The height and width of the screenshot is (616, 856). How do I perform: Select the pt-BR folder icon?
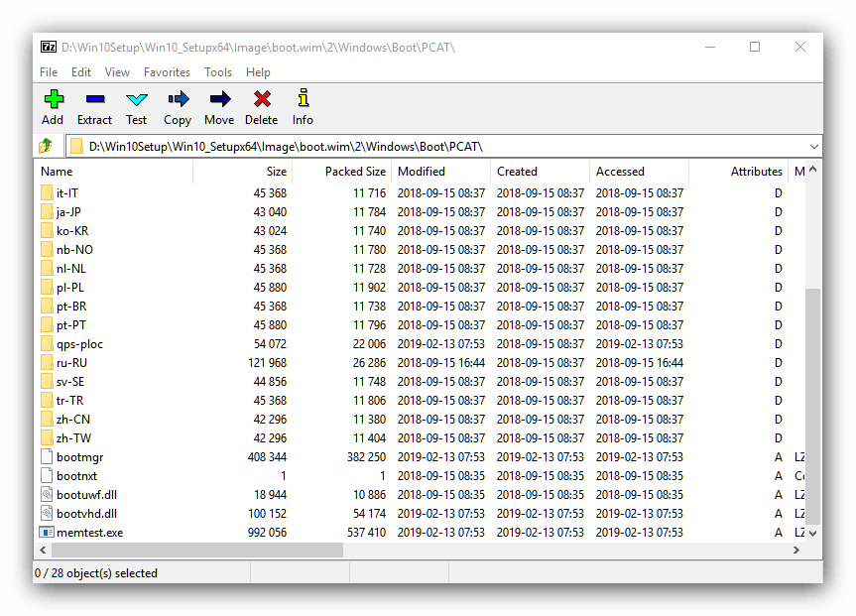pos(47,306)
